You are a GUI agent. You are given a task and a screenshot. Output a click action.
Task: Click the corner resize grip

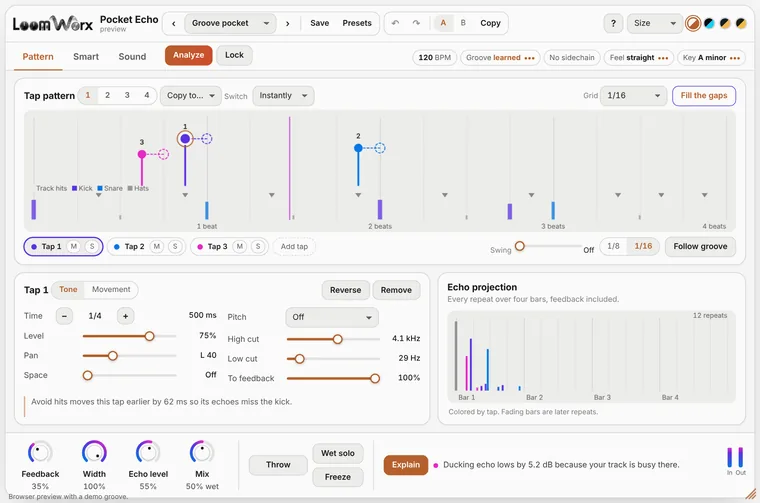point(750,494)
